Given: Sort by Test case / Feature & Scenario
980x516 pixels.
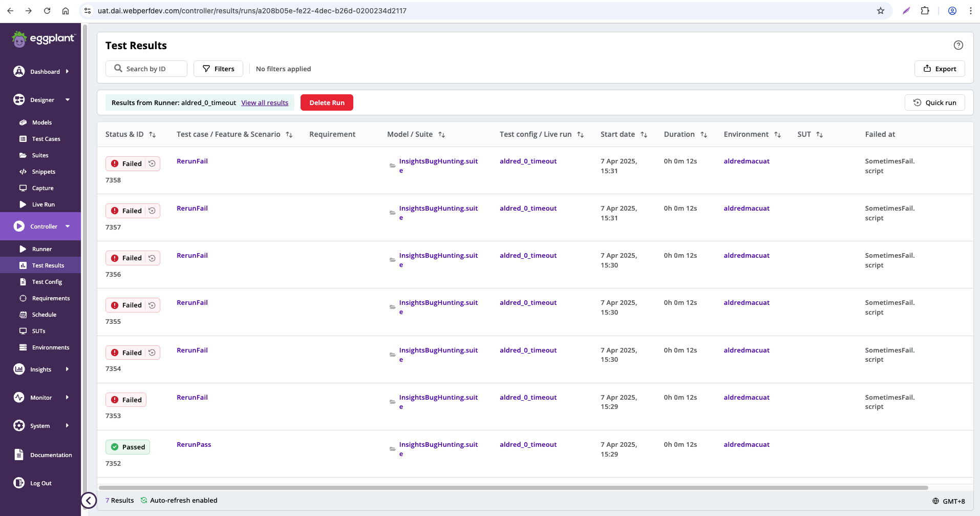Looking at the screenshot, I should pos(289,134).
